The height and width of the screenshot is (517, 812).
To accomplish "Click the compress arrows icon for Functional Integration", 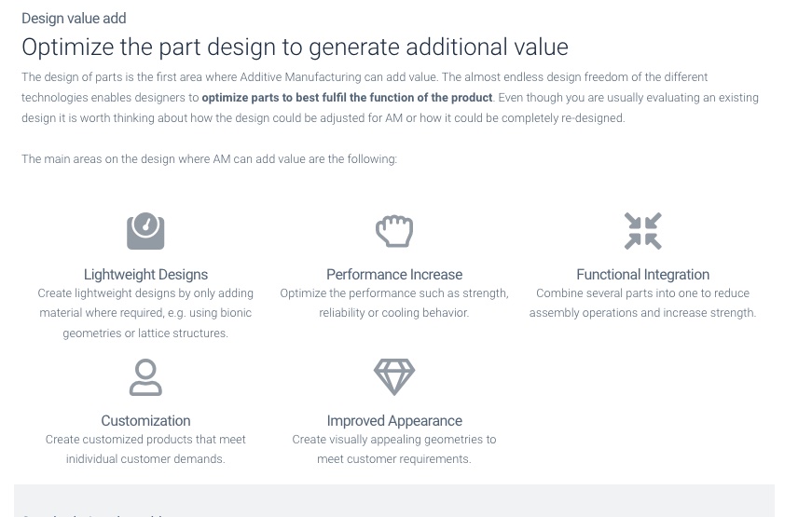I will click(642, 231).
